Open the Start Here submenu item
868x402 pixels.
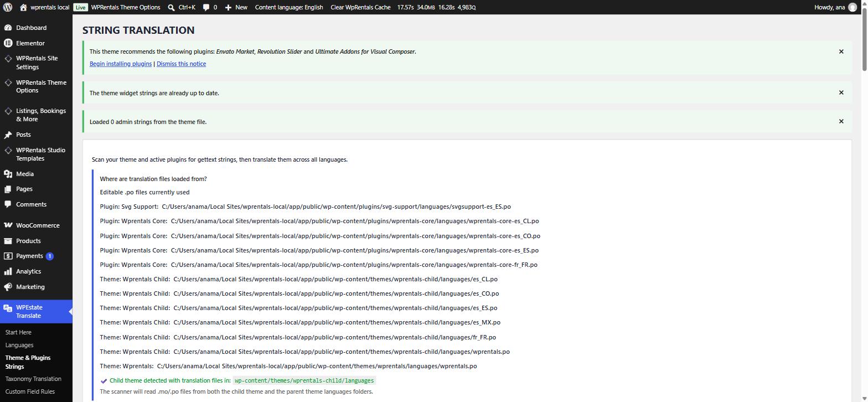pos(18,332)
